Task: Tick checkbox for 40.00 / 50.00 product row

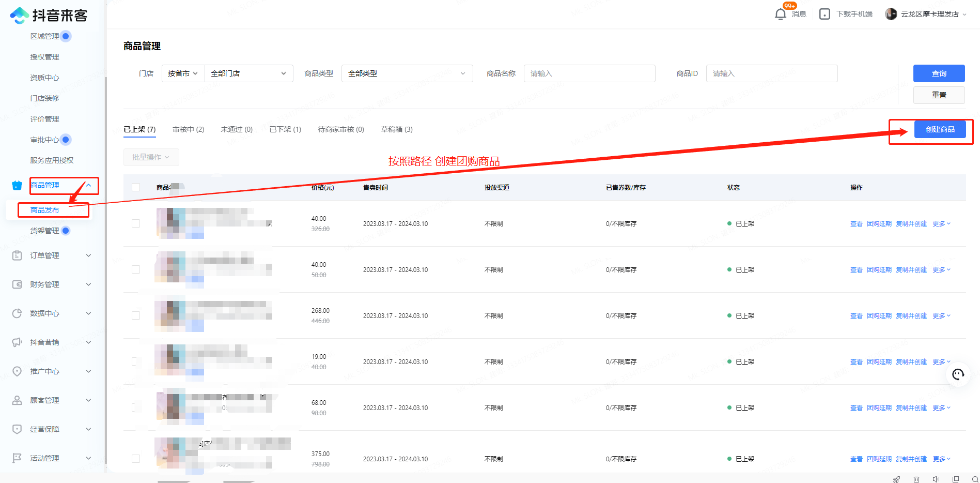Action: coord(136,269)
